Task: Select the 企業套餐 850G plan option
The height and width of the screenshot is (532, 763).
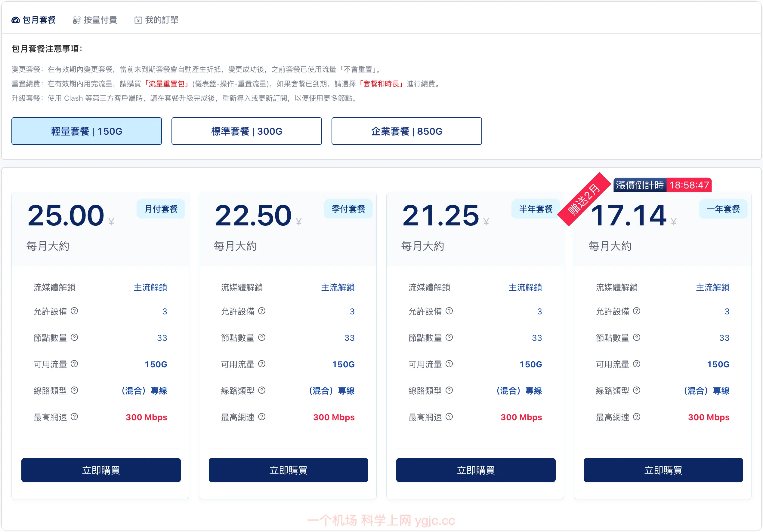Action: (x=406, y=131)
